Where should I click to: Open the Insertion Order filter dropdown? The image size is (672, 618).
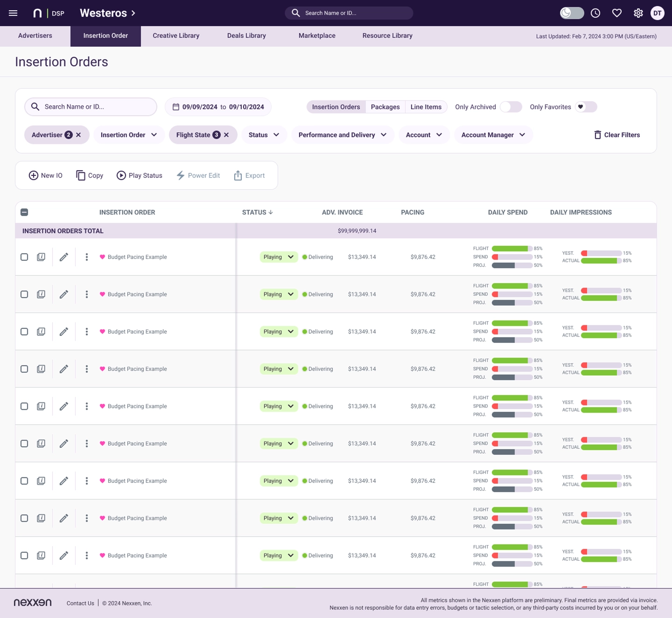128,135
